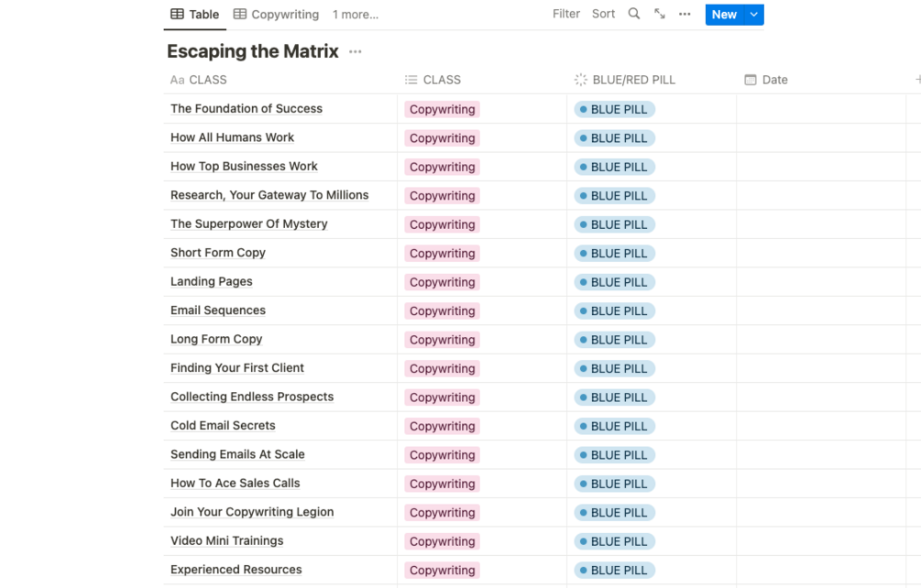Switch to the Copywriting view tab
This screenshot has width=921, height=588.
click(x=277, y=15)
